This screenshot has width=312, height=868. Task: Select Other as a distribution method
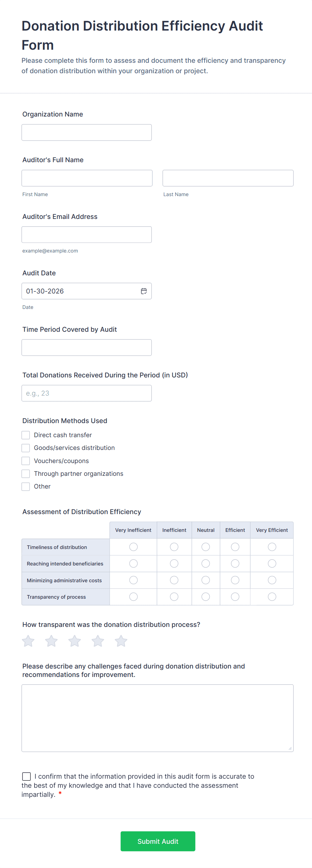(25, 486)
